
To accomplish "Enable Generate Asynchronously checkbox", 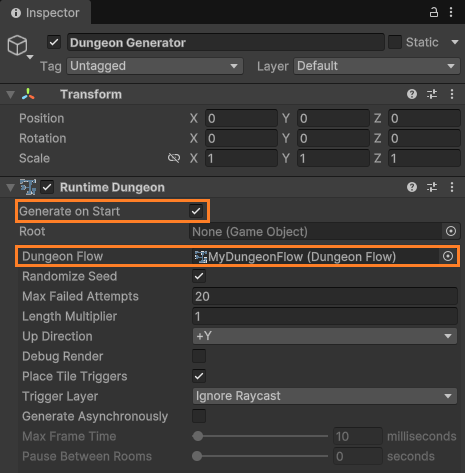I will 199,416.
